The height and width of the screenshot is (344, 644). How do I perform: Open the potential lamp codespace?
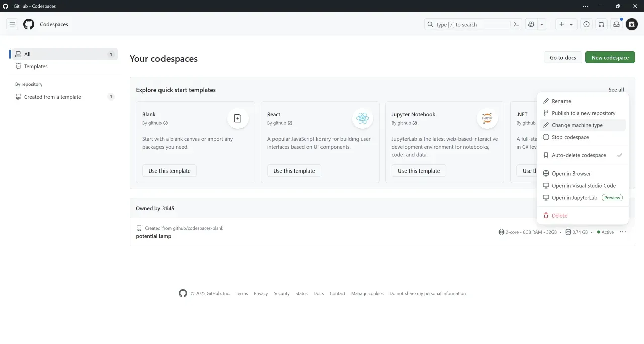(153, 236)
